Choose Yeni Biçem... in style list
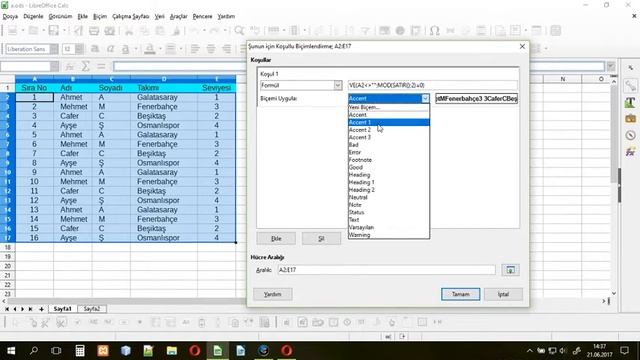The height and width of the screenshot is (360, 640). pos(389,107)
